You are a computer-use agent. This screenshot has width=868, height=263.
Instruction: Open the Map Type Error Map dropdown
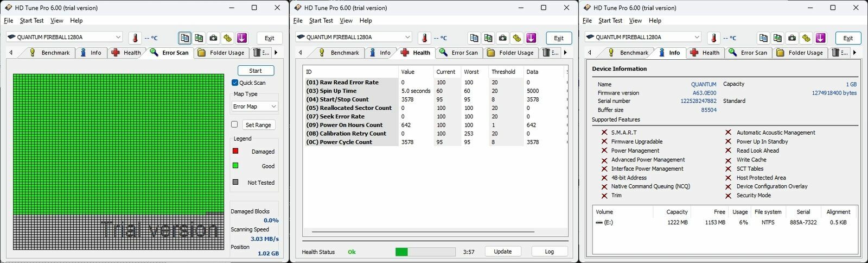(x=255, y=107)
